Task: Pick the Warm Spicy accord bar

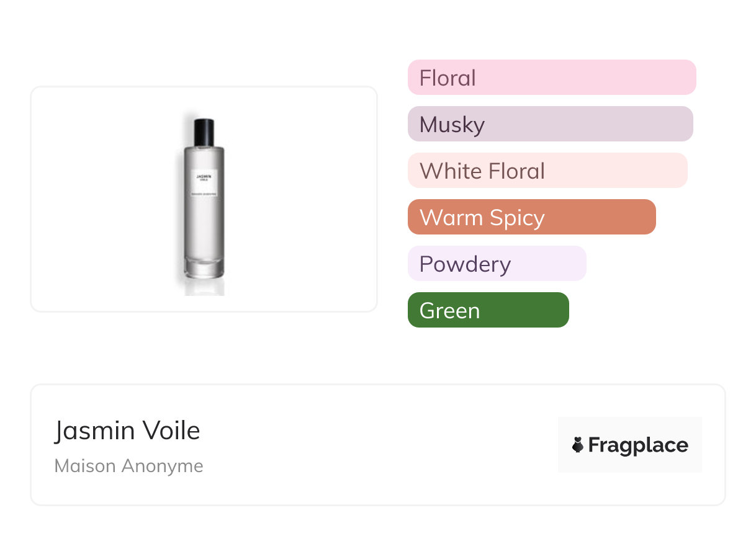Action: 531,217
